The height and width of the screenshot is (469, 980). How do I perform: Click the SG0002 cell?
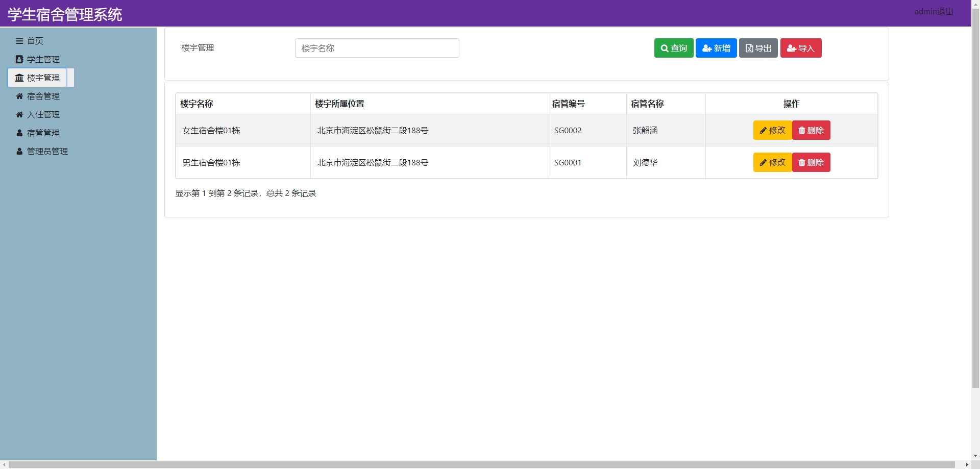pyautogui.click(x=587, y=130)
